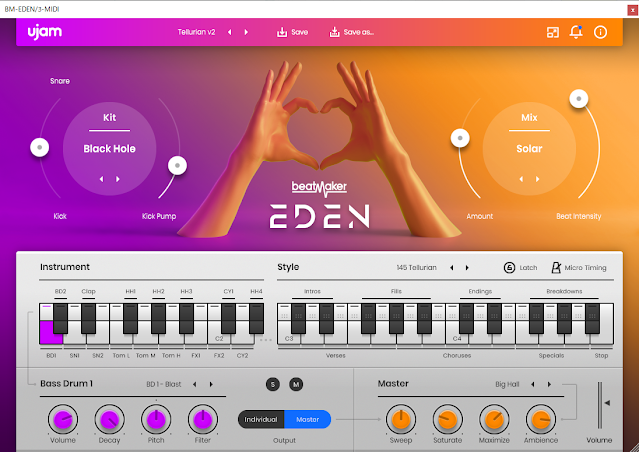Toggle Latch mode
Image resolution: width=639 pixels, height=452 pixels.
[x=521, y=268]
